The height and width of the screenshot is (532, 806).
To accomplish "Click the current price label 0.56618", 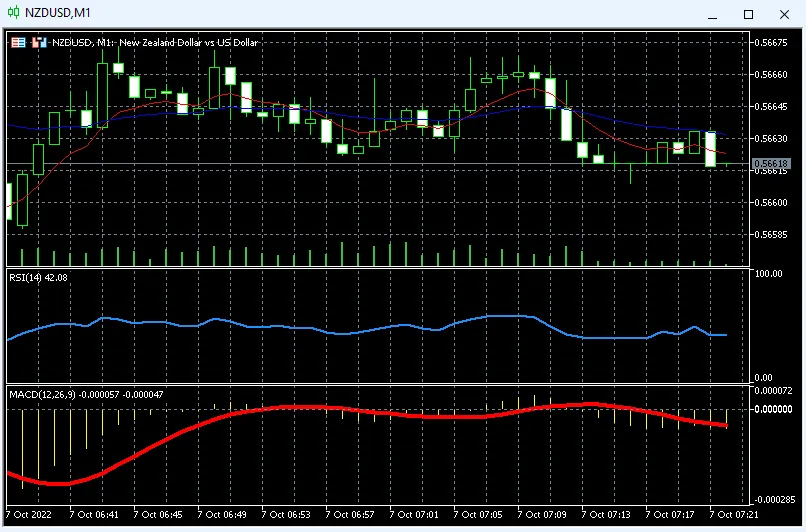I will click(771, 163).
